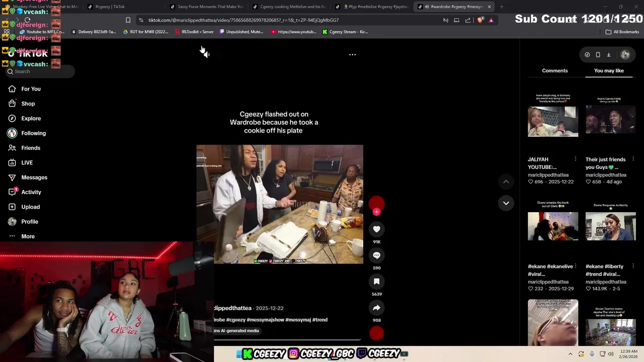
Task: Go to previous video with up chevron
Action: [x=506, y=182]
